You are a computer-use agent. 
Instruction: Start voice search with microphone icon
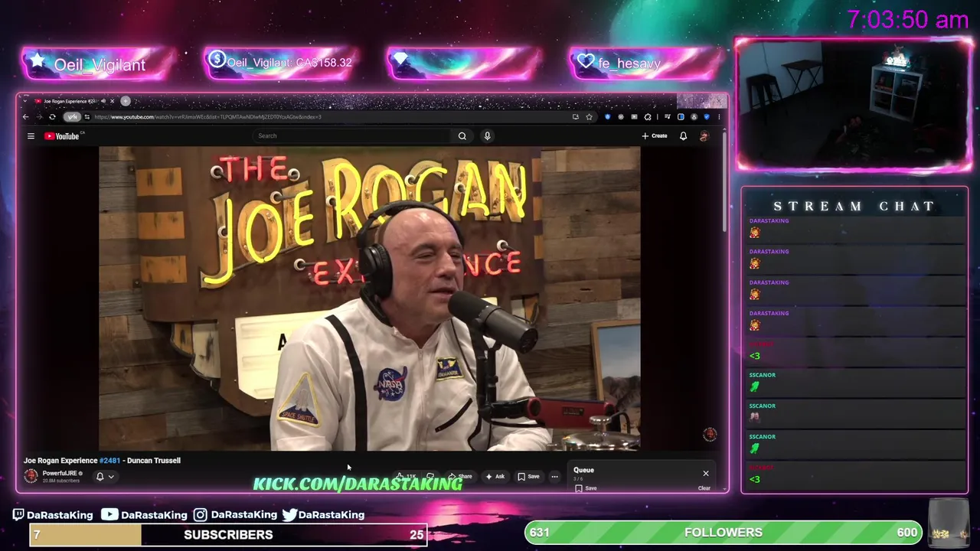click(487, 136)
